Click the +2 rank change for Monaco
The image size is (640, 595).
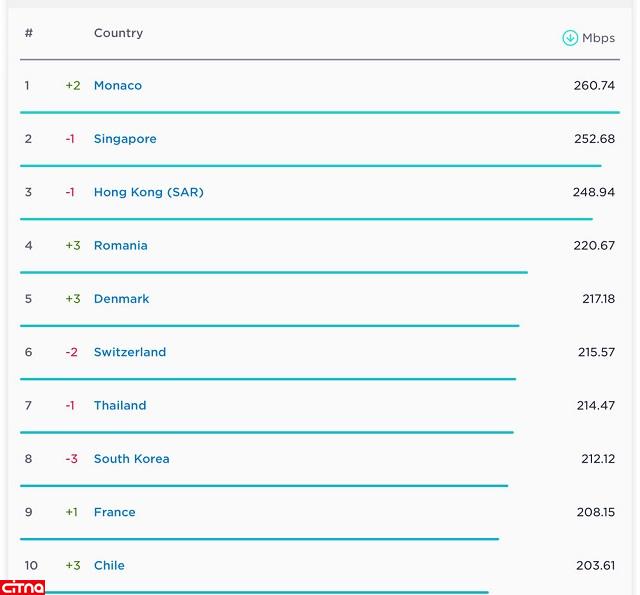click(73, 86)
